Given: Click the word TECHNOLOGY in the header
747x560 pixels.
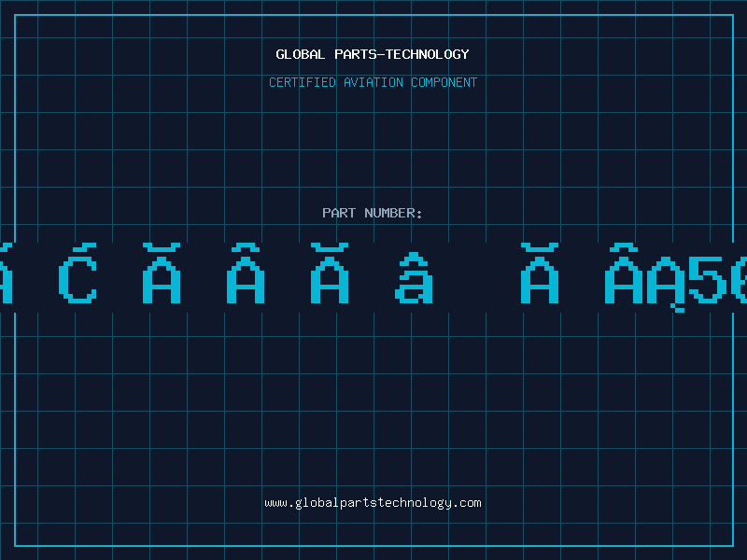Looking at the screenshot, I should [x=428, y=54].
